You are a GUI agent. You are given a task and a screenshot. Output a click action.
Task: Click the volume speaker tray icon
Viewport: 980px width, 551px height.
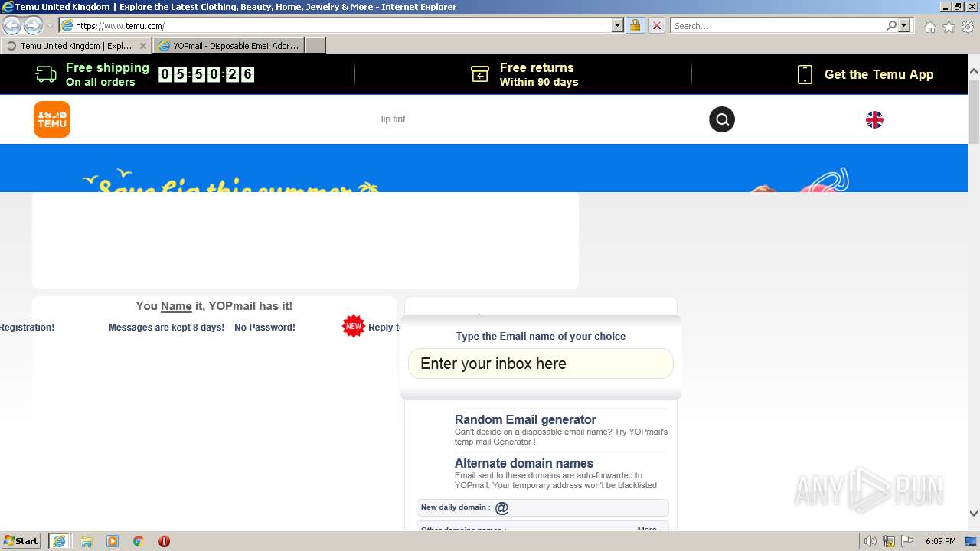(x=871, y=541)
